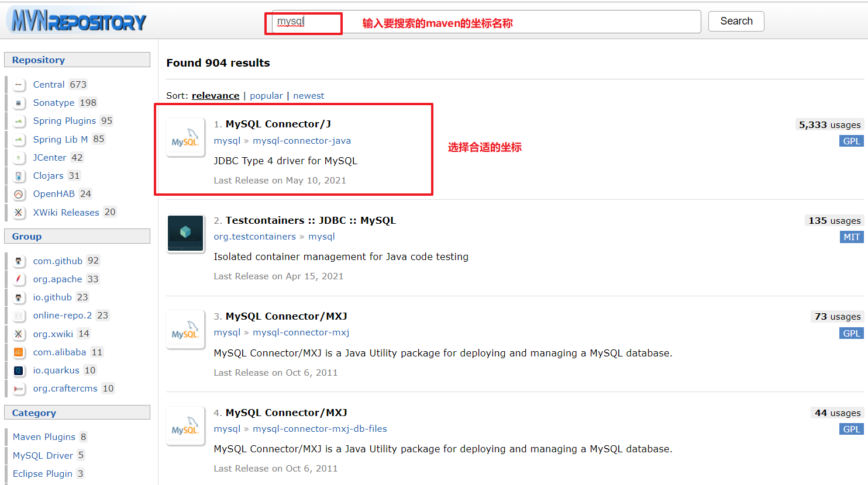Image resolution: width=868 pixels, height=485 pixels.
Task: Click the org.xwiki group icon
Action: [19, 334]
